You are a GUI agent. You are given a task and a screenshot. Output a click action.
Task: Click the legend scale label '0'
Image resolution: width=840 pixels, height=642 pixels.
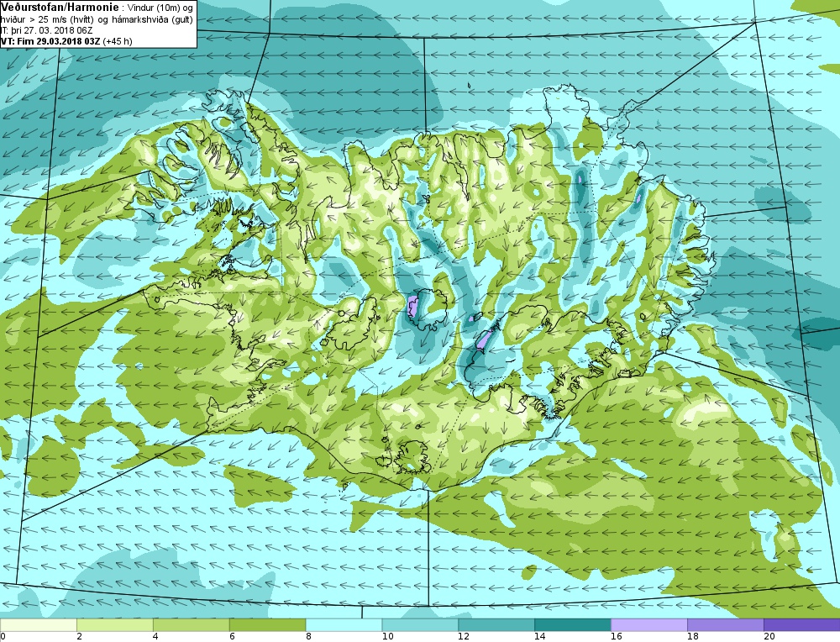coord(3,637)
